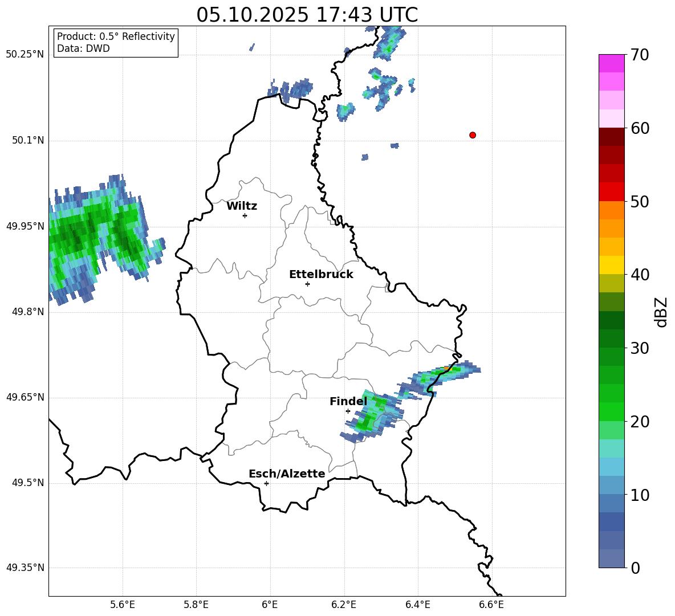675x616 pixels.
Task: Click the Product: 0.5° Reflectivity text
Action: pos(116,36)
